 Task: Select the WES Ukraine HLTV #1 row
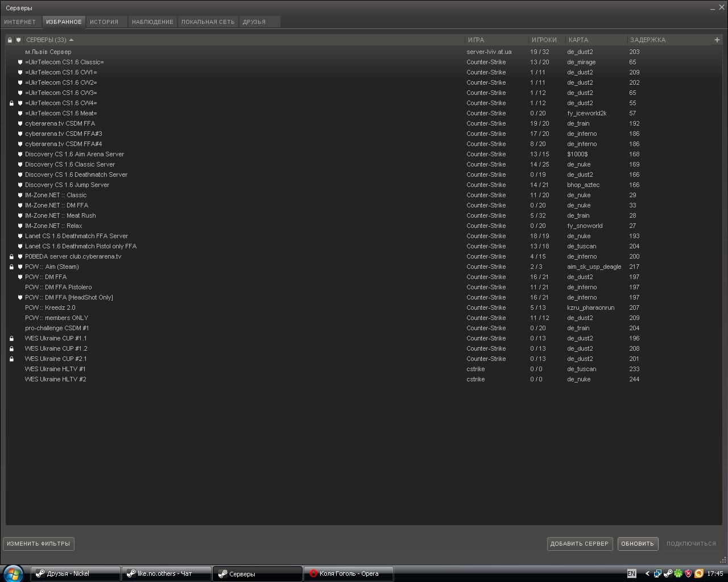[x=364, y=369]
